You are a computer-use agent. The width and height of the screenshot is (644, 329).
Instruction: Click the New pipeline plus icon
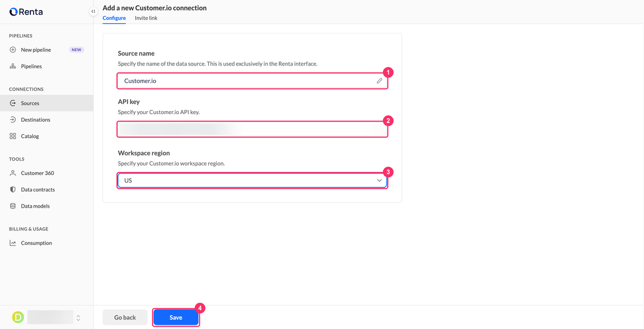pyautogui.click(x=13, y=50)
